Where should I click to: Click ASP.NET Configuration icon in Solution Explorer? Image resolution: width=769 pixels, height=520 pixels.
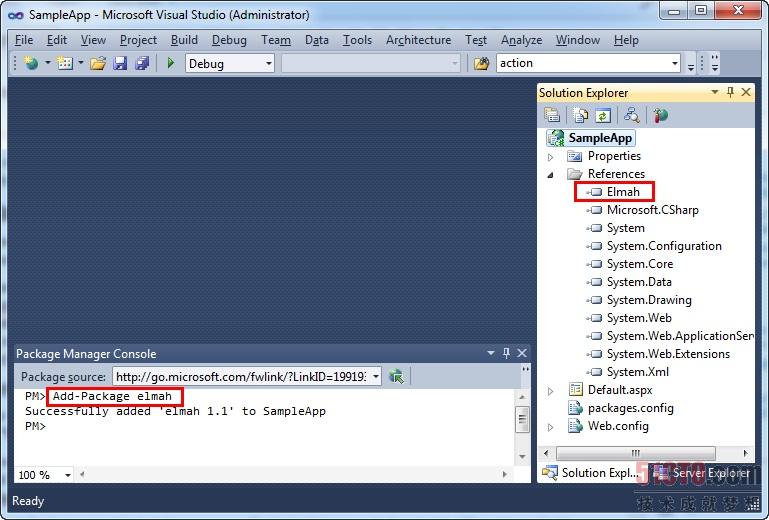[661, 115]
